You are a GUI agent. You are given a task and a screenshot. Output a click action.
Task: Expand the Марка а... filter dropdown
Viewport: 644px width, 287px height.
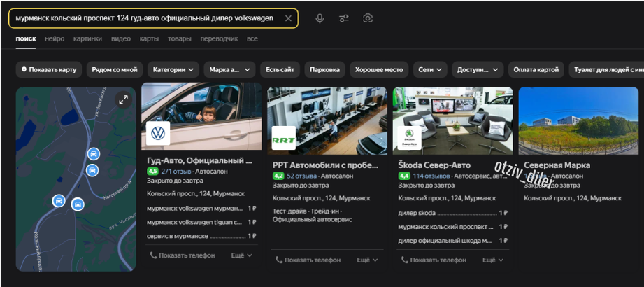coord(229,69)
